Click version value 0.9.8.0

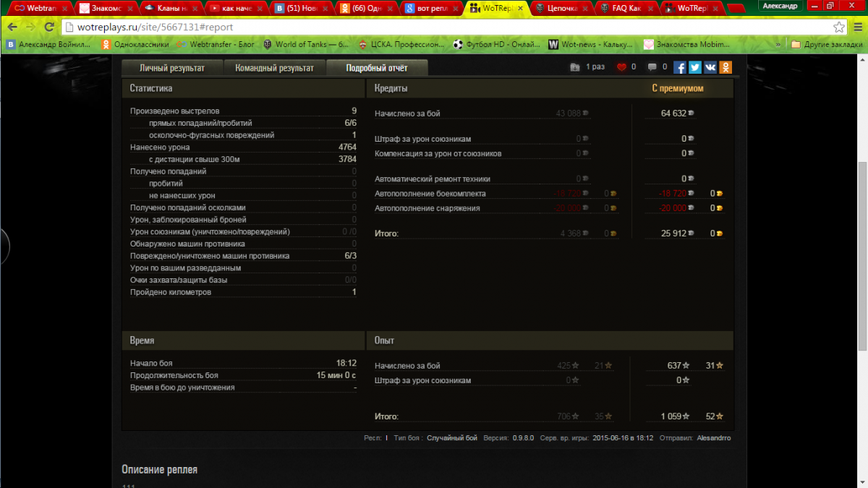(x=523, y=438)
